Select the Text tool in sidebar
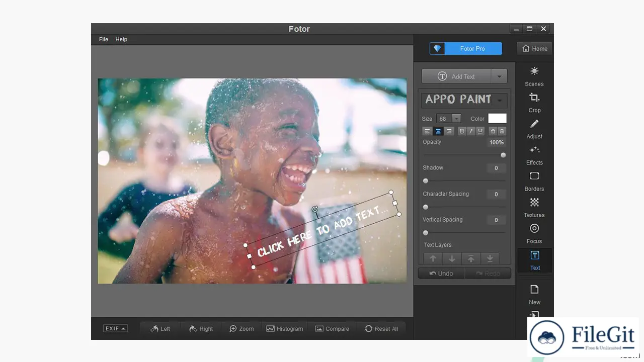 pyautogui.click(x=535, y=260)
